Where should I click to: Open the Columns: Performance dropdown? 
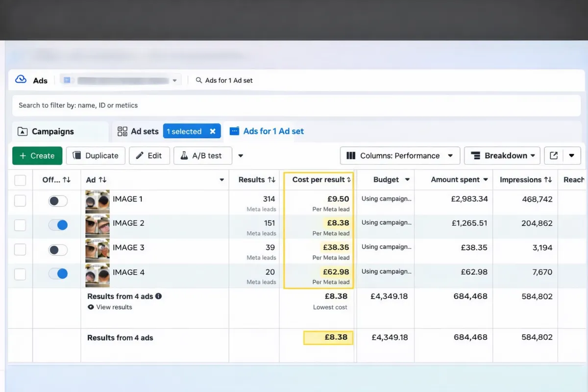point(400,156)
